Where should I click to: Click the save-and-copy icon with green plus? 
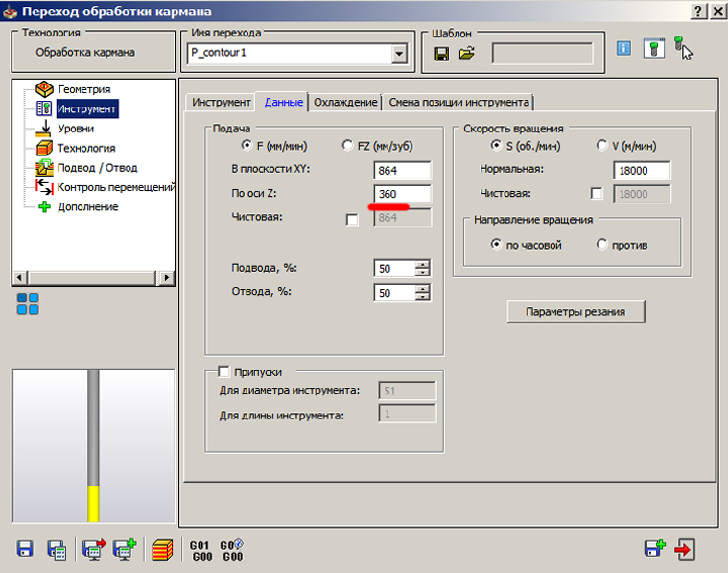(655, 548)
